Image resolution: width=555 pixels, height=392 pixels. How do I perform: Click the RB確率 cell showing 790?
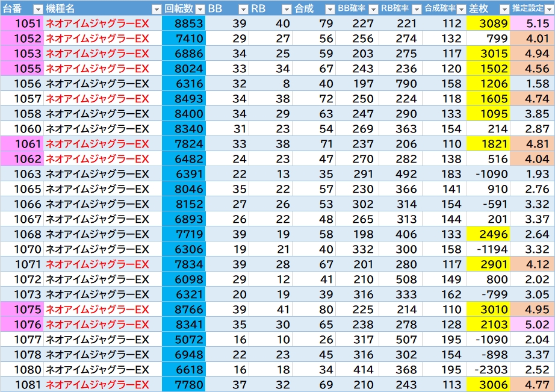pyautogui.click(x=401, y=84)
